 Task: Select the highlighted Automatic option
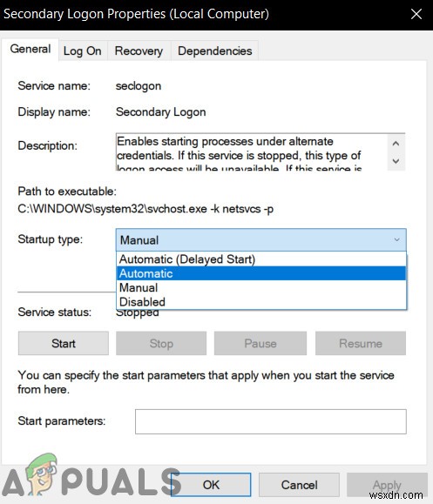tap(261, 273)
